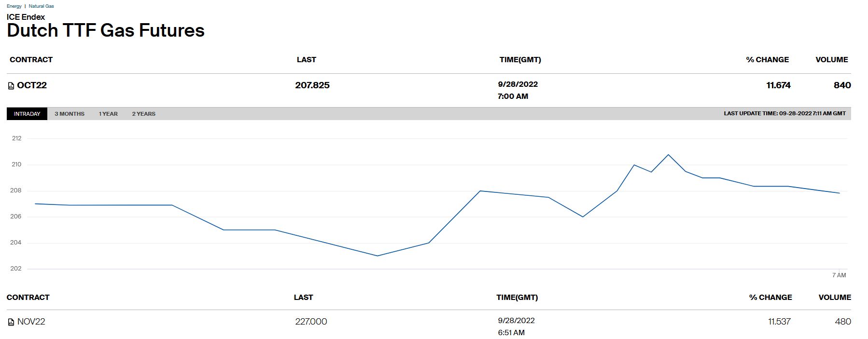868x339 pixels.
Task: Open the Energy breadcrumb link
Action: 14,6
